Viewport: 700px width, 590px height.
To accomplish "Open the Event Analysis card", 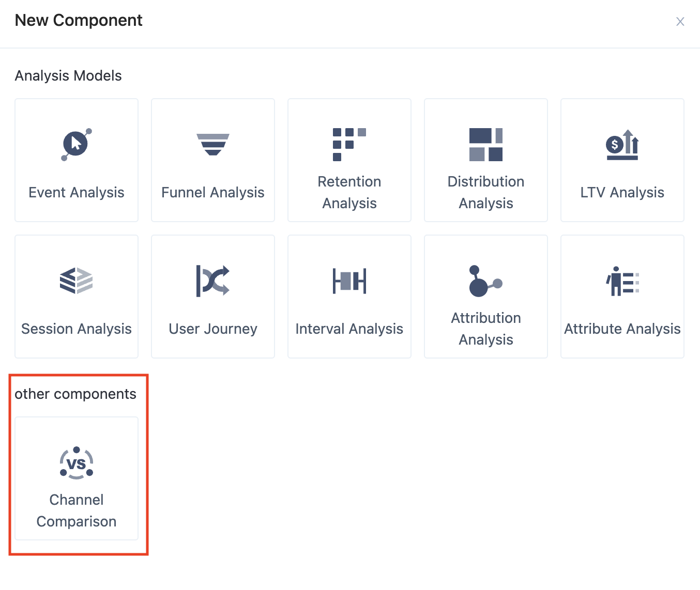I will (76, 160).
